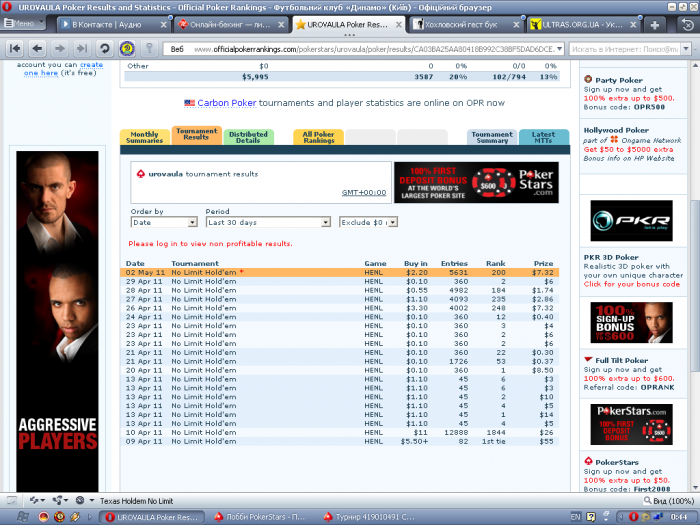This screenshot has height=525, width=700.
Task: Click the Aggressive Players banner ad
Action: (57, 321)
